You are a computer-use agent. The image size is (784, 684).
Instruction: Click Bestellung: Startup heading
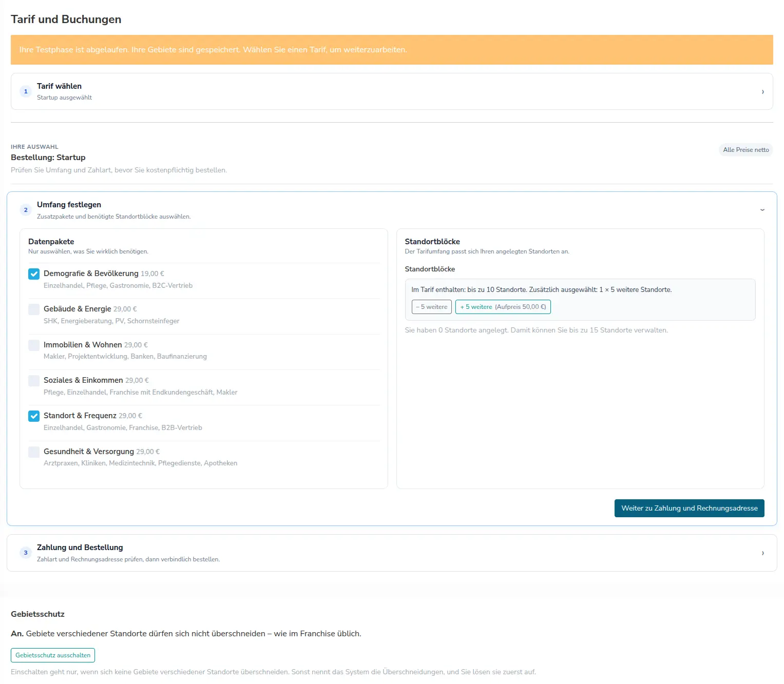pos(48,158)
